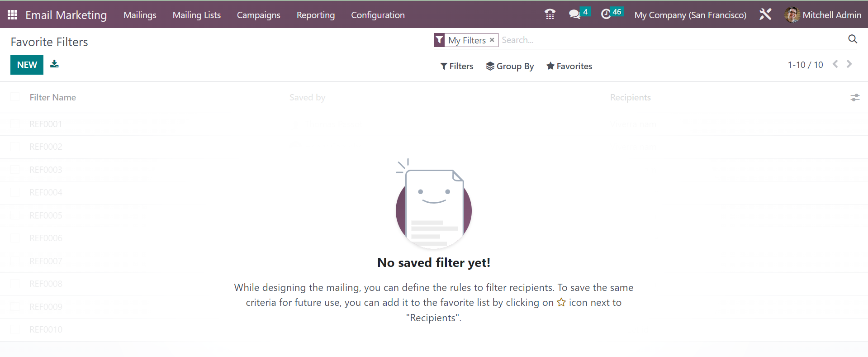The image size is (868, 357).
Task: Open the REF0001 record
Action: point(46,124)
